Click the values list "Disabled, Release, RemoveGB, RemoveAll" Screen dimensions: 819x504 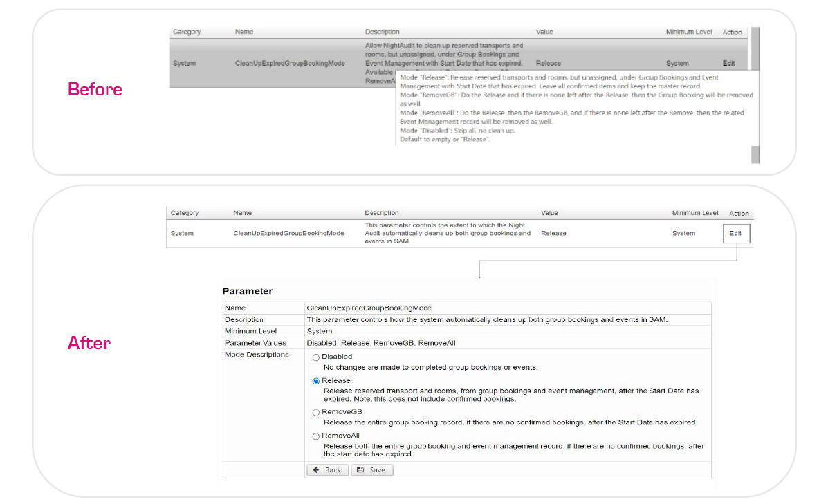tap(381, 343)
